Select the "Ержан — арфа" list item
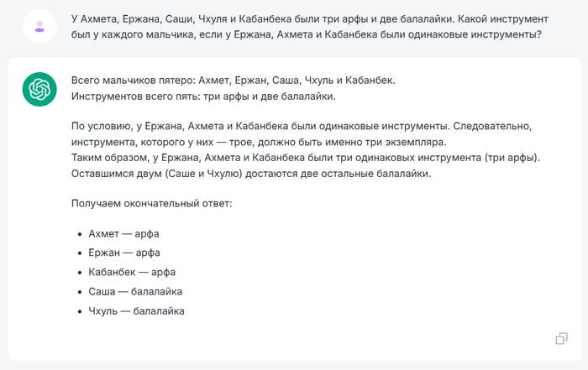 pos(123,253)
